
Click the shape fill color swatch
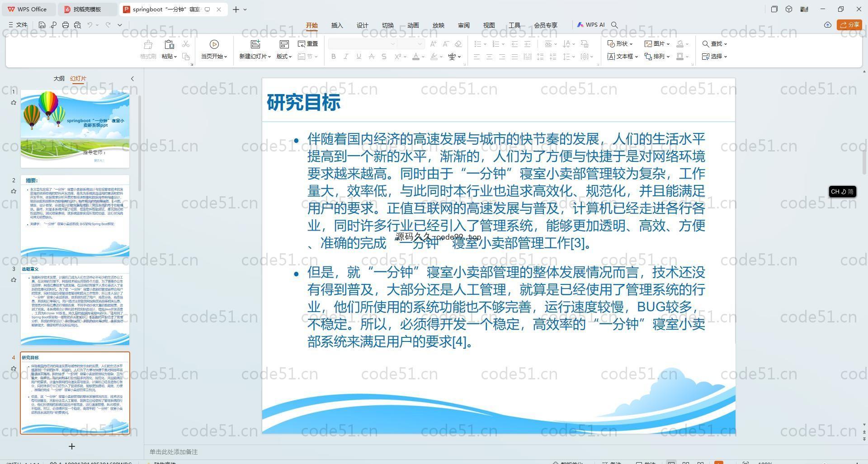[680, 44]
